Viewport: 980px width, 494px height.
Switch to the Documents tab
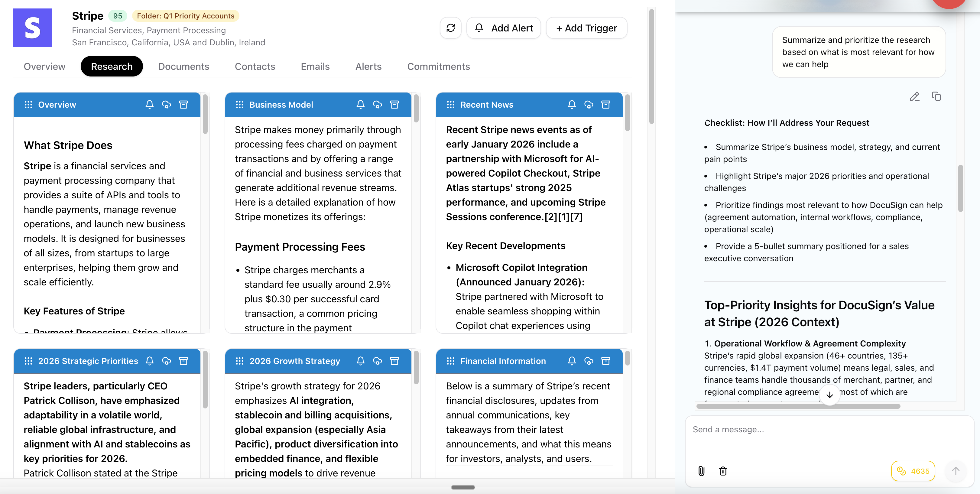point(183,66)
